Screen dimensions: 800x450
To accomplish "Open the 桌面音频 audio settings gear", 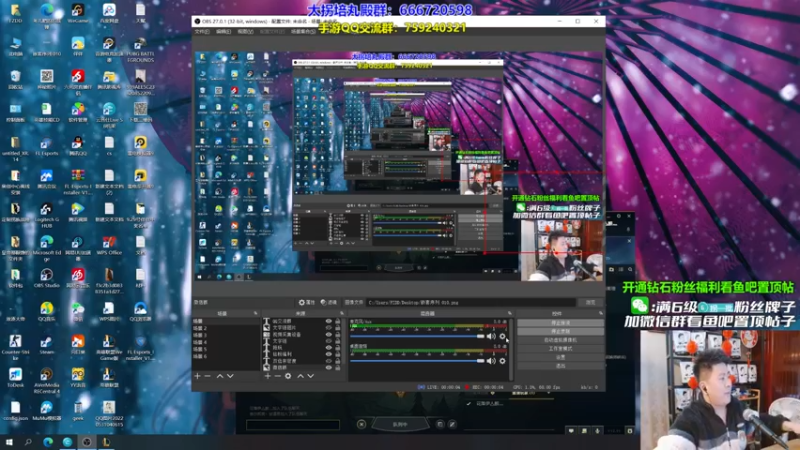I will point(503,361).
